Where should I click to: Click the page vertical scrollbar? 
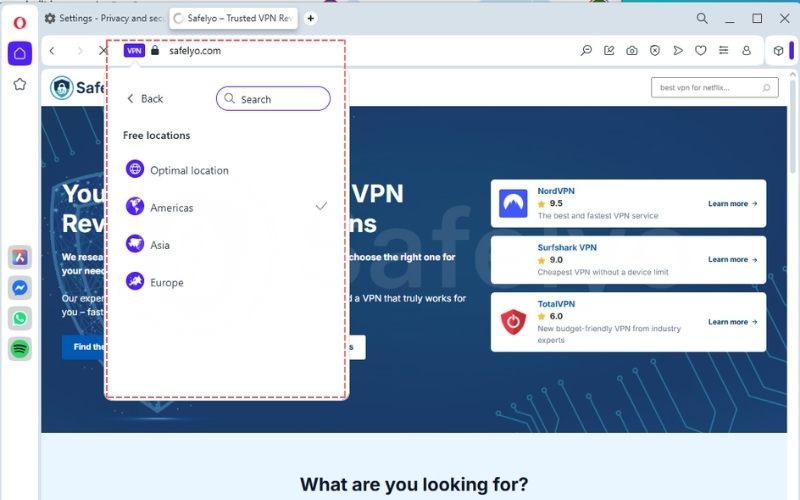pyautogui.click(x=792, y=128)
